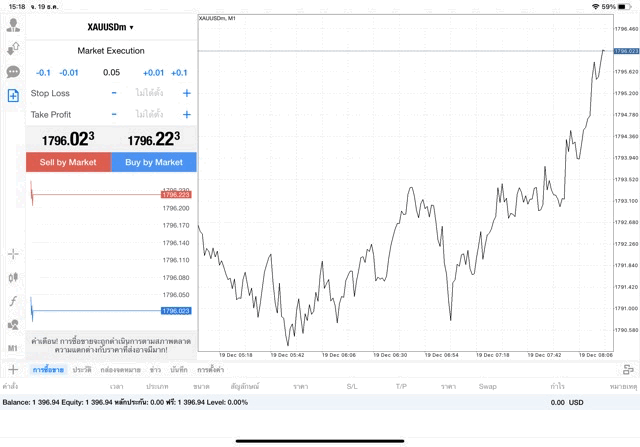Image resolution: width=640 pixels, height=447 pixels.
Task: Select the new order icon
Action: [13, 96]
